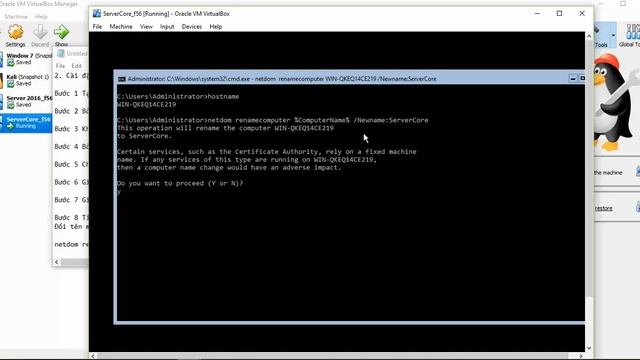Select Kali VM in Manager list
Viewport: 640px width, 360px height.
(x=26, y=80)
